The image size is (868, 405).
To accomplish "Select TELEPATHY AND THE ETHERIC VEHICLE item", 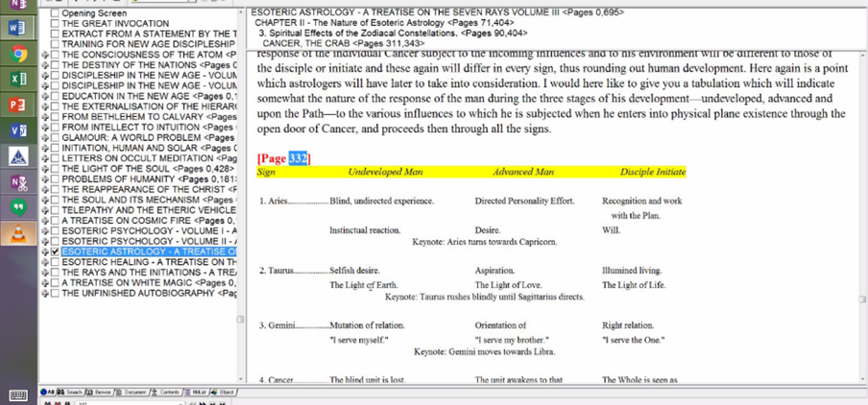I will point(150,209).
